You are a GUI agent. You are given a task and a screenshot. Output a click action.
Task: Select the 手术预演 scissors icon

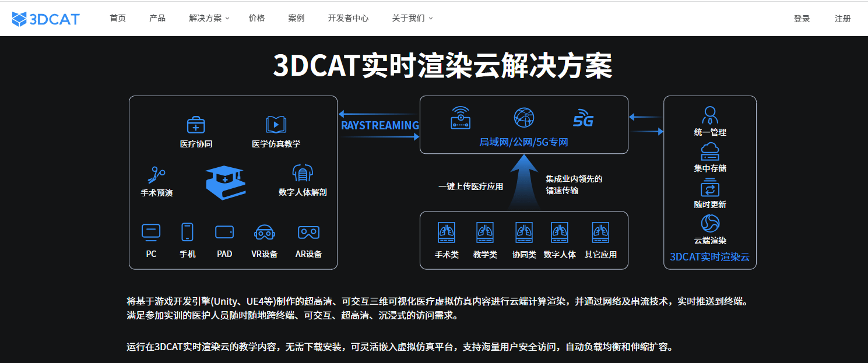coord(157,174)
